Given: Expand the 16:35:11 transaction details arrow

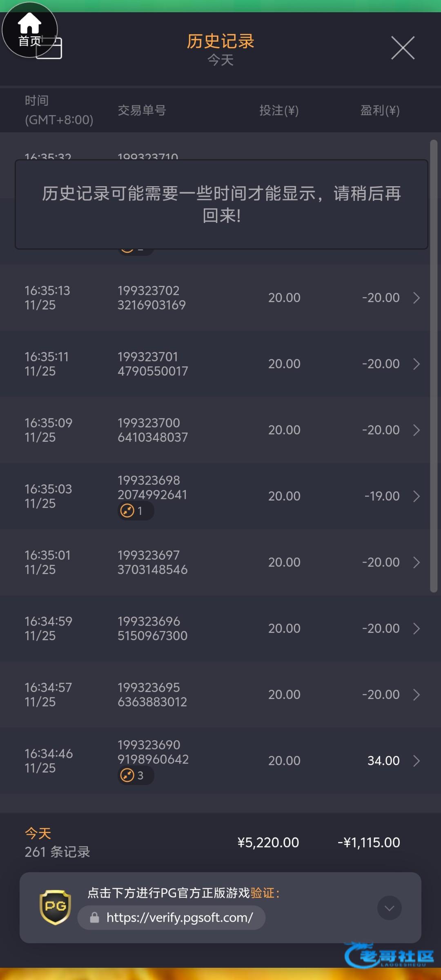Looking at the screenshot, I should coord(416,364).
